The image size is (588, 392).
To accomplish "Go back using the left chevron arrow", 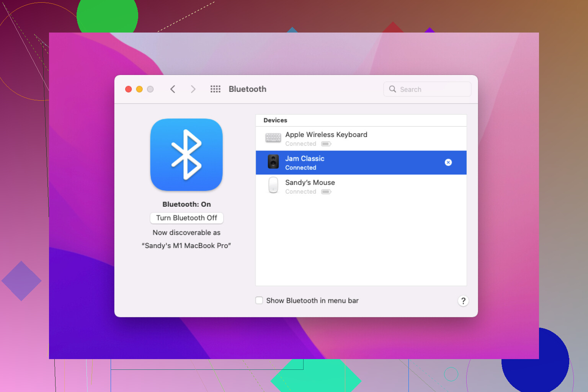I will pos(173,89).
